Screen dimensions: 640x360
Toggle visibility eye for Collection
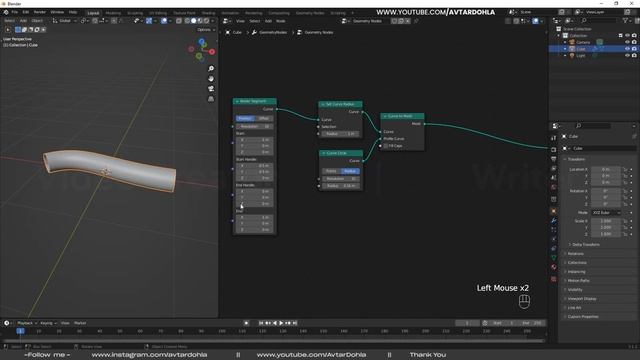tap(627, 36)
